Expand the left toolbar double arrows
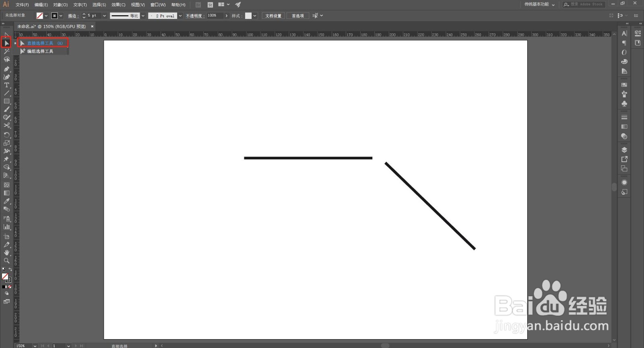The height and width of the screenshot is (348, 644). (x=3, y=23)
